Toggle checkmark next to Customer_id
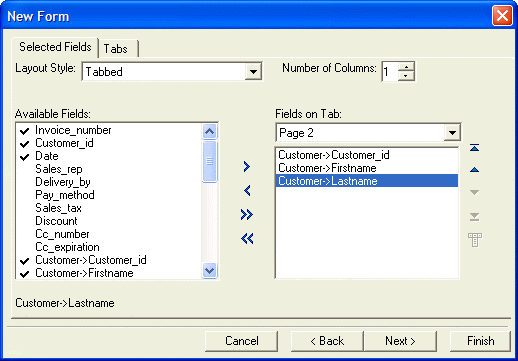This screenshot has width=518, height=361. click(24, 144)
